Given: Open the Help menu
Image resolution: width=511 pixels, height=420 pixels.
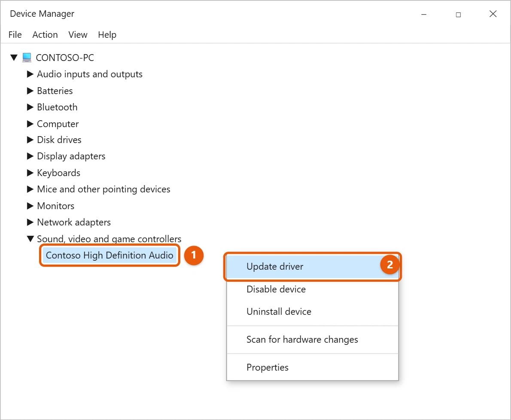Looking at the screenshot, I should [107, 34].
